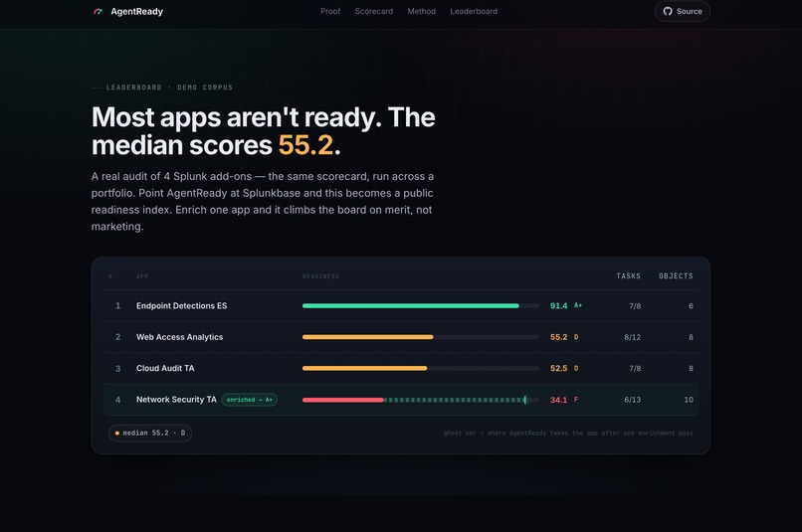802x532 pixels.
Task: Click the LEADERBOARD · DEMO CORPUS eyebrow label
Action: pyautogui.click(x=169, y=88)
